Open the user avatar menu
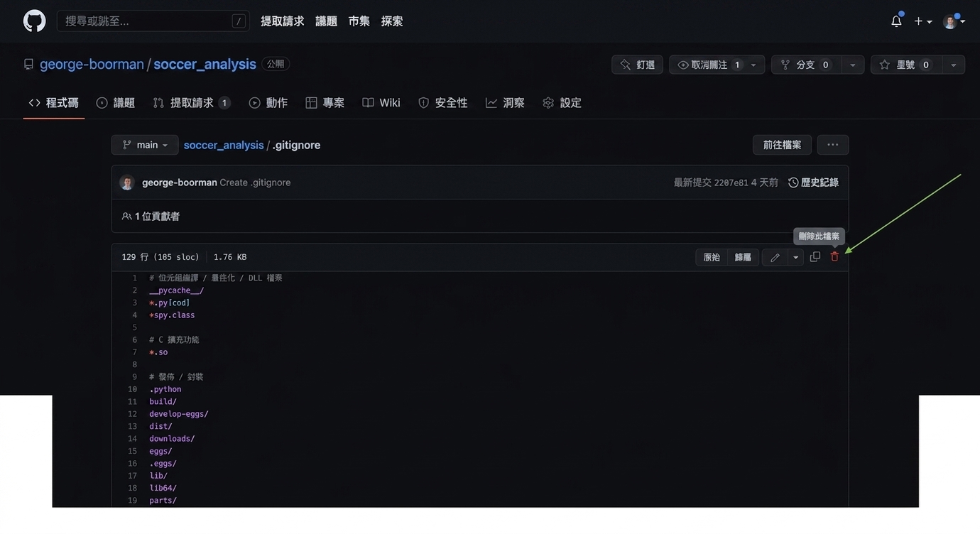 (x=954, y=21)
